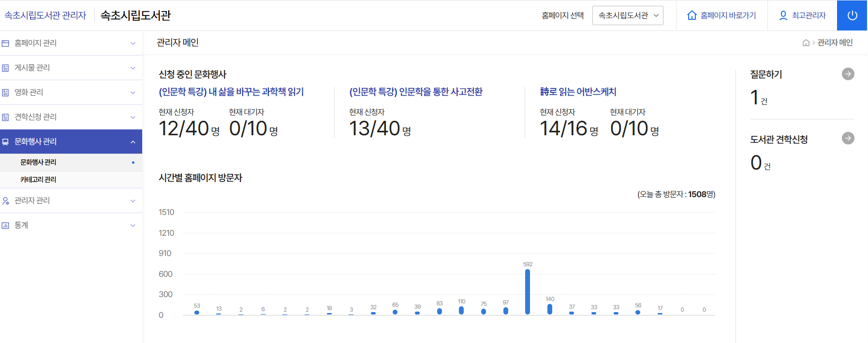Screen dimensions: 868x343
Task: Click the 97 visitors chart bar
Action: tap(506, 311)
